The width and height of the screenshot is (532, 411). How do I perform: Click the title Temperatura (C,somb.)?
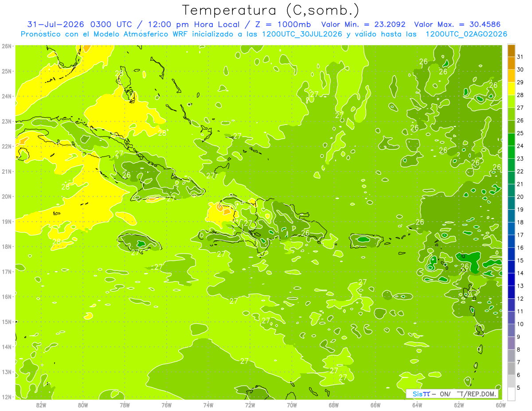click(271, 10)
